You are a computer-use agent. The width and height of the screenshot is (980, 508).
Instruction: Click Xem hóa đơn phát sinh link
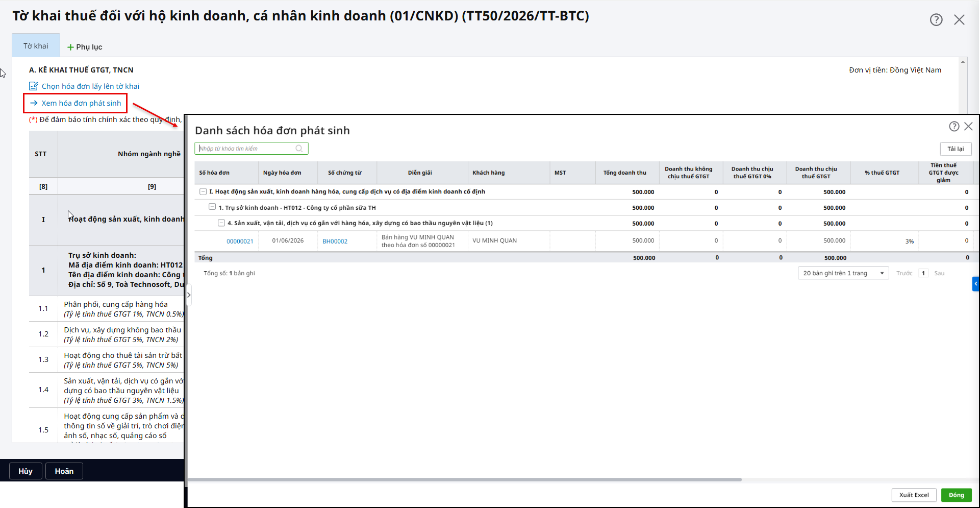81,103
